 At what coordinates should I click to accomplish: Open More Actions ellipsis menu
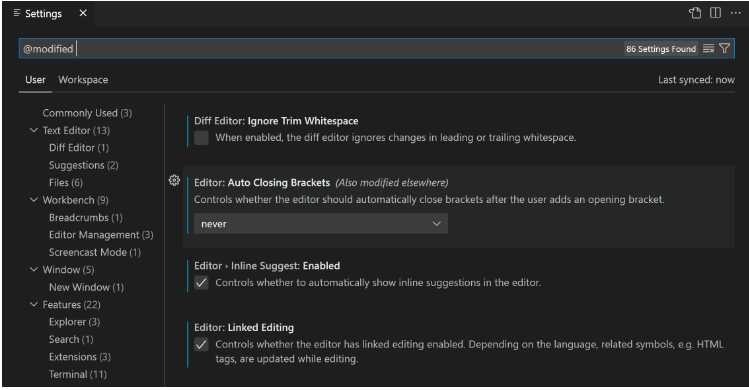tap(736, 13)
